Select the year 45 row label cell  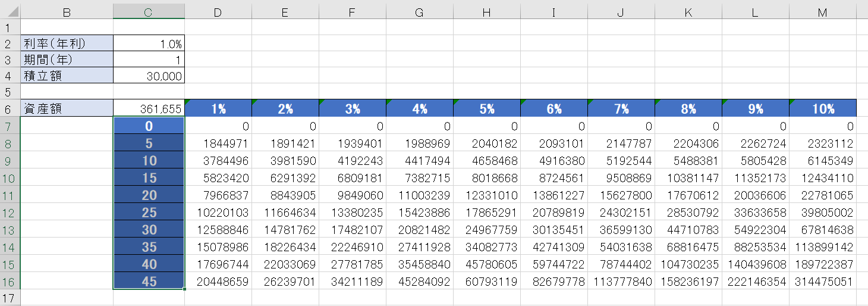click(x=149, y=282)
